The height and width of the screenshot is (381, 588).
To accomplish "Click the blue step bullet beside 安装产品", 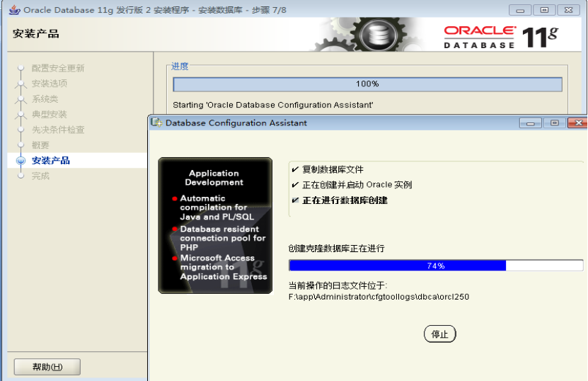I will coord(21,161).
